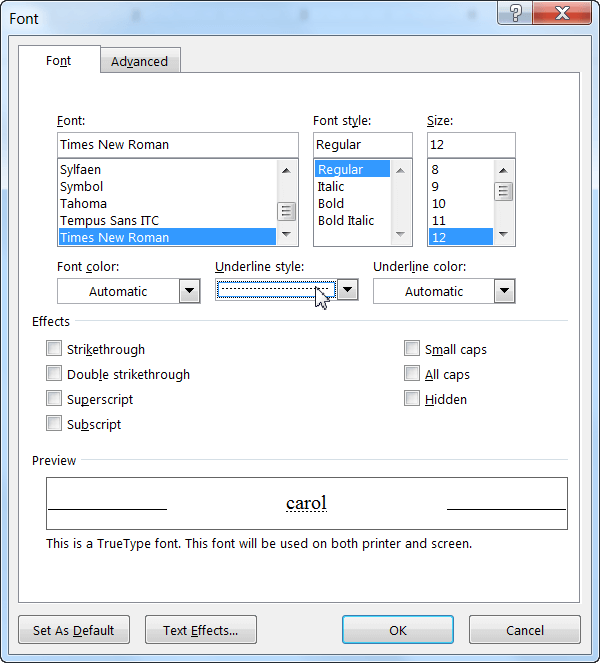
Task: Click the dotted underline style box
Action: [276, 290]
